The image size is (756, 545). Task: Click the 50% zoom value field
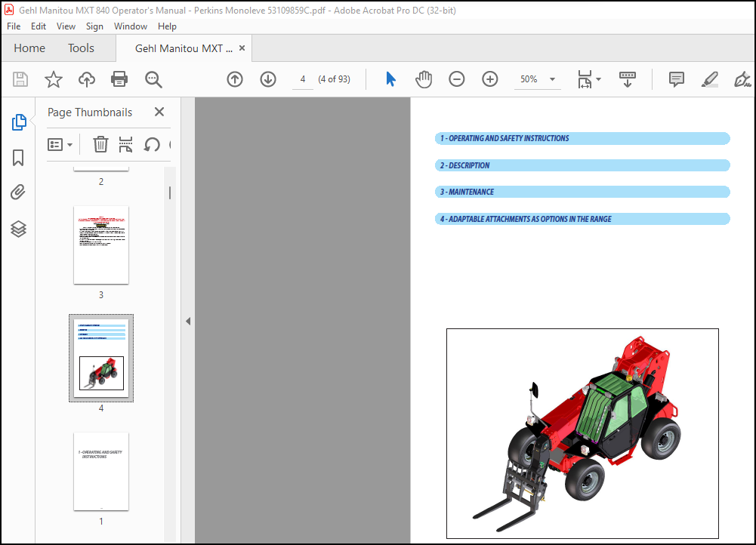click(529, 79)
